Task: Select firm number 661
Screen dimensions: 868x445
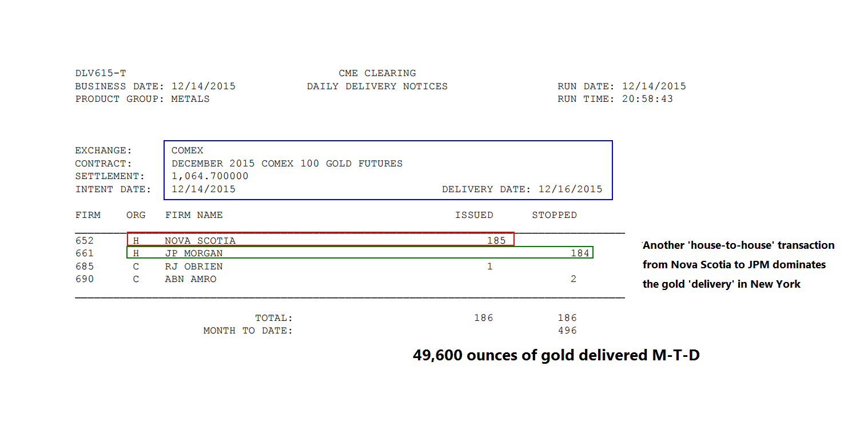Action: pos(85,253)
